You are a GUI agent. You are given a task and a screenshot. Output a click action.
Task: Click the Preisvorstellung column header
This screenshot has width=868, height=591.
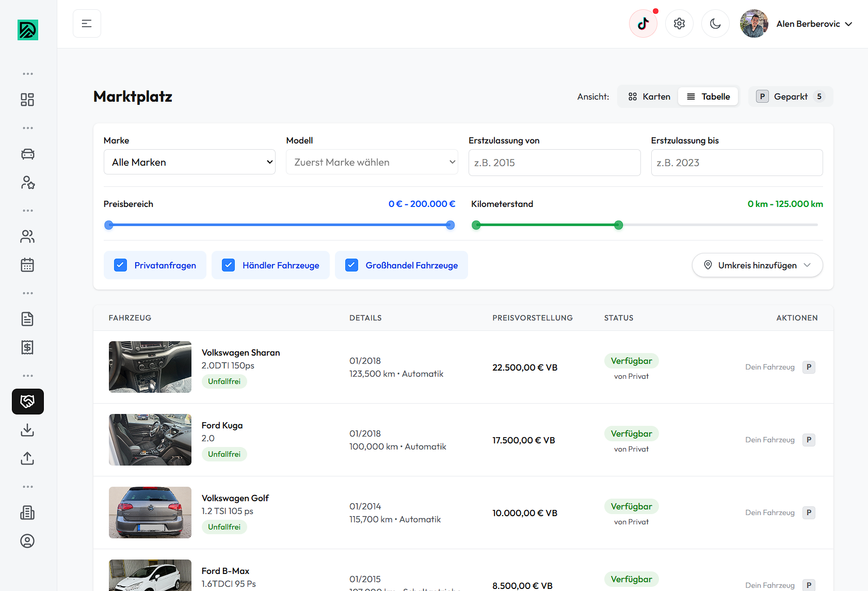[533, 318]
